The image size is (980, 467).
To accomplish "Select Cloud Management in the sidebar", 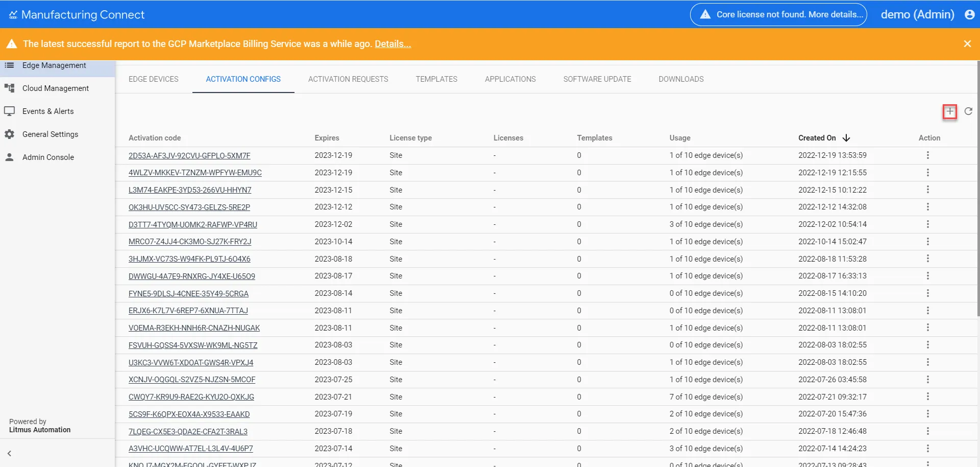I will coord(56,88).
